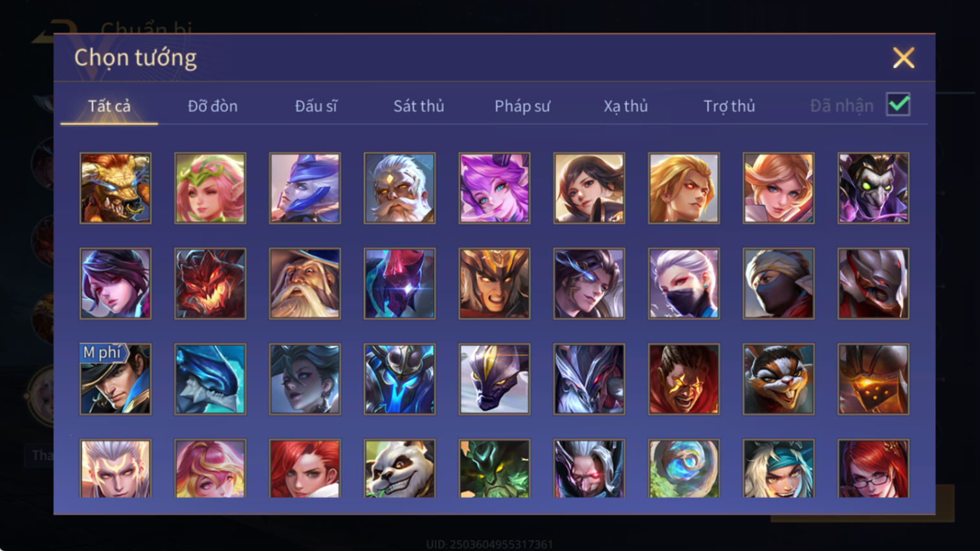Viewport: 980px width, 551px height.
Task: Switch to the Đỡ đòn tab
Action: 212,106
